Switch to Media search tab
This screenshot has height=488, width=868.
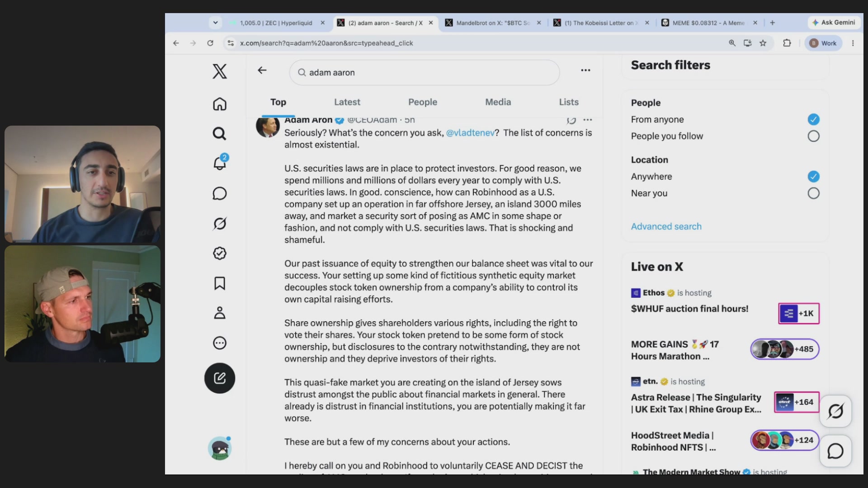click(498, 102)
